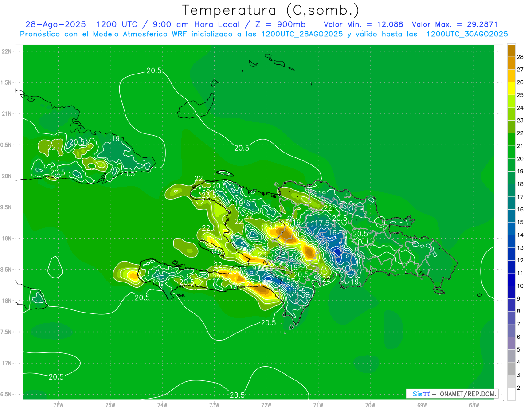This screenshot has width=532, height=411.
Task: Click the "1200UTC_30AGO2025" forecast end time
Action: click(x=467, y=34)
